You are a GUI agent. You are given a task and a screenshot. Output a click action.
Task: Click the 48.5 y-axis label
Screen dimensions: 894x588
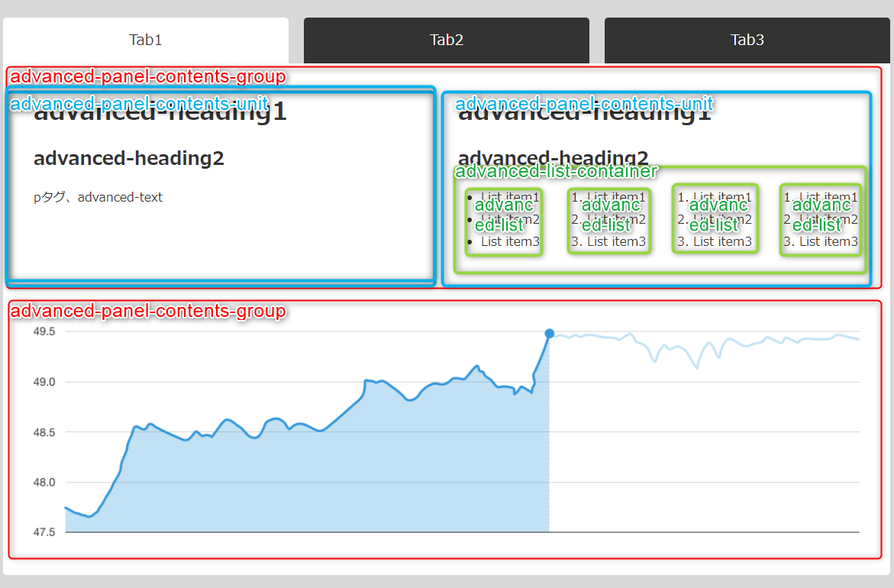tap(44, 432)
